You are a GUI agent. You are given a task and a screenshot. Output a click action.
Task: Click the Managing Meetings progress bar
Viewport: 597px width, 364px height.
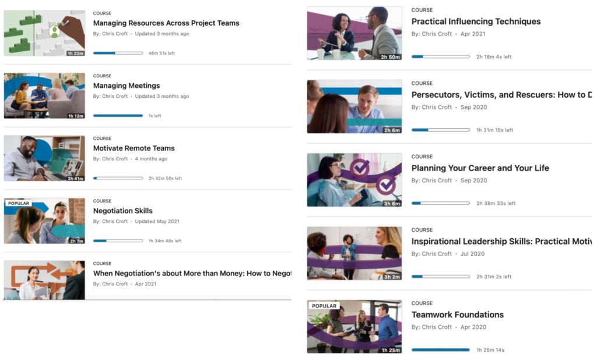pos(118,115)
